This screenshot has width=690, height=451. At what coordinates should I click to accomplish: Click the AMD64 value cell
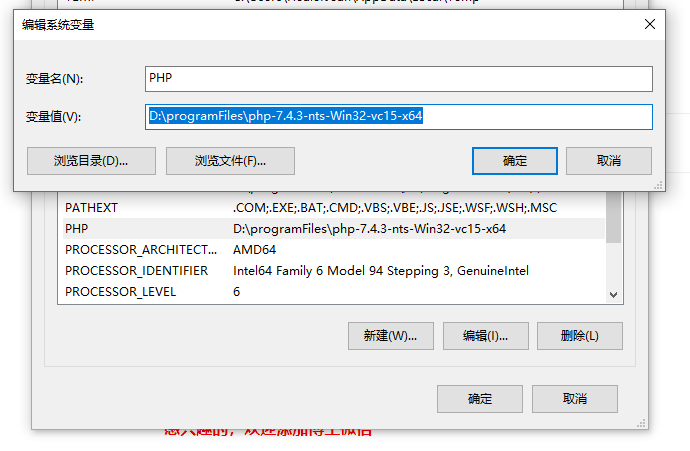click(x=254, y=249)
